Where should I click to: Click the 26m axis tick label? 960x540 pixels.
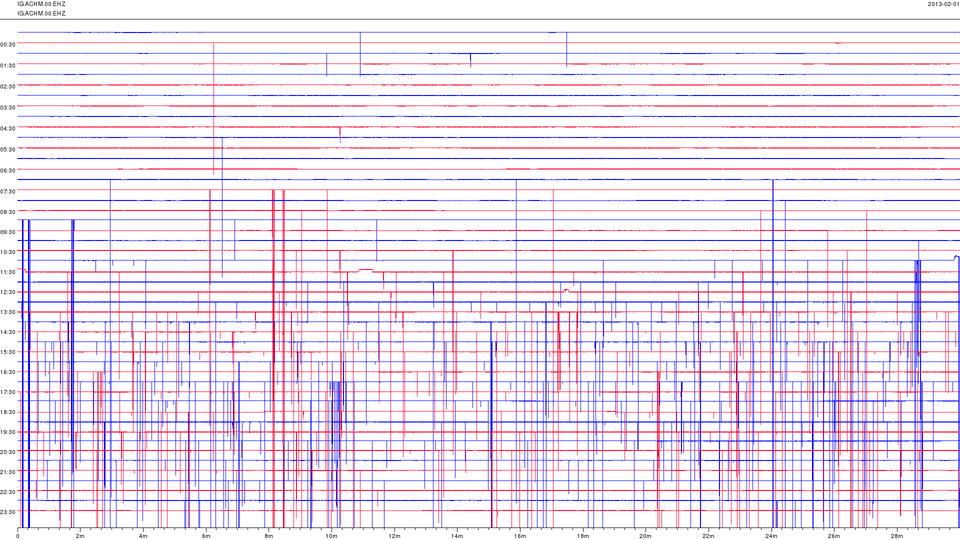pyautogui.click(x=834, y=536)
